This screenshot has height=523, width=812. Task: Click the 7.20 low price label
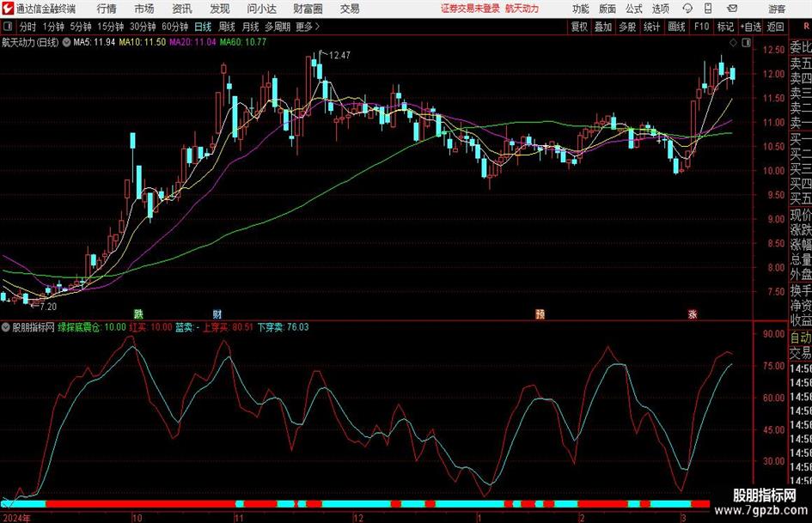point(48,307)
